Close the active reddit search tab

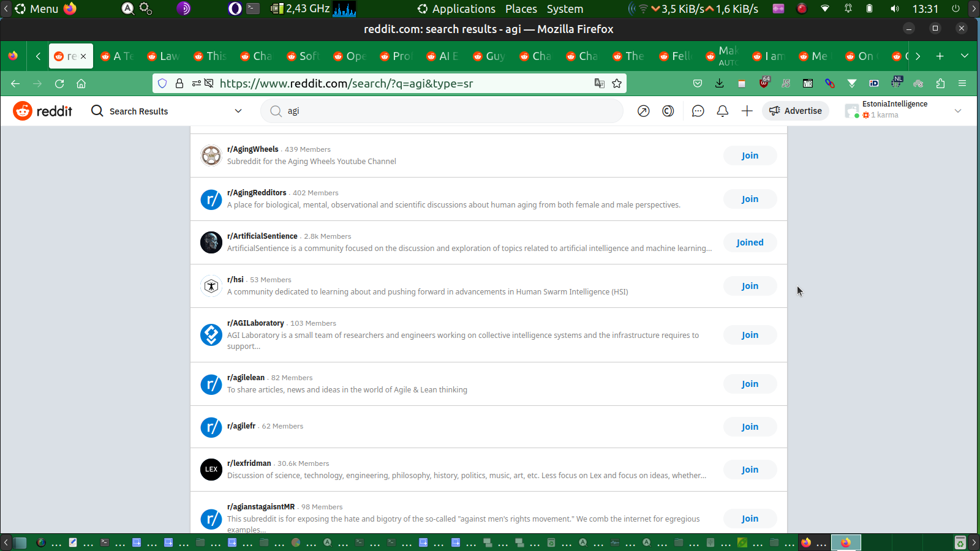coord(83,56)
